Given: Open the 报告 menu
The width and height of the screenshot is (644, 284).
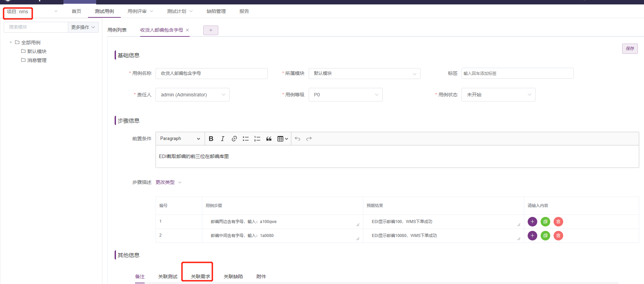Looking at the screenshot, I should point(244,11).
